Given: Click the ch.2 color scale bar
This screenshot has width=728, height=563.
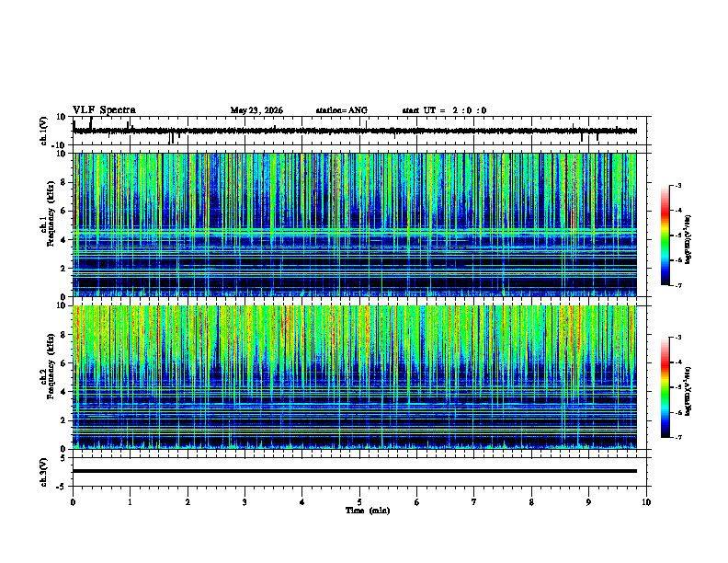Looking at the screenshot, I should (665, 387).
